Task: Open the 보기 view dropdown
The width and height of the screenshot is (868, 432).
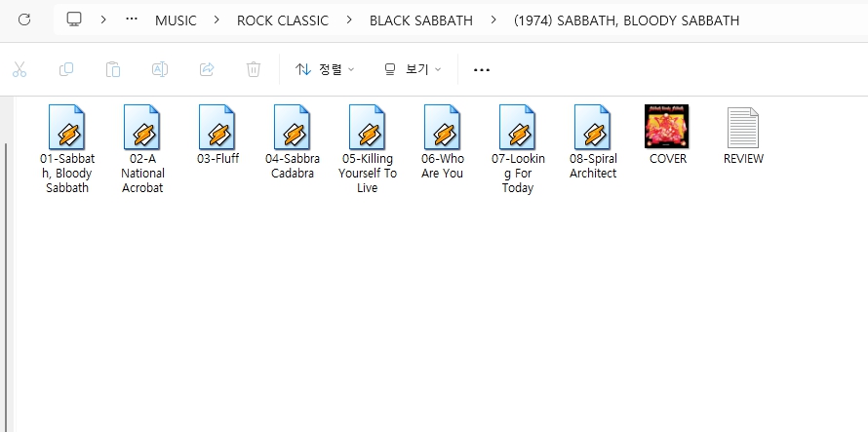Action: pyautogui.click(x=413, y=69)
